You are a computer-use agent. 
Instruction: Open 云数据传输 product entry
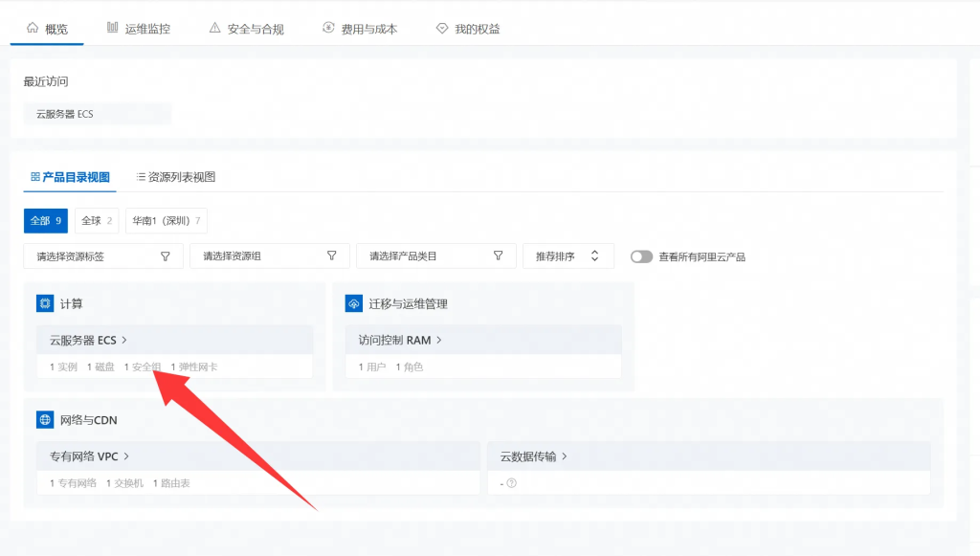click(x=533, y=456)
